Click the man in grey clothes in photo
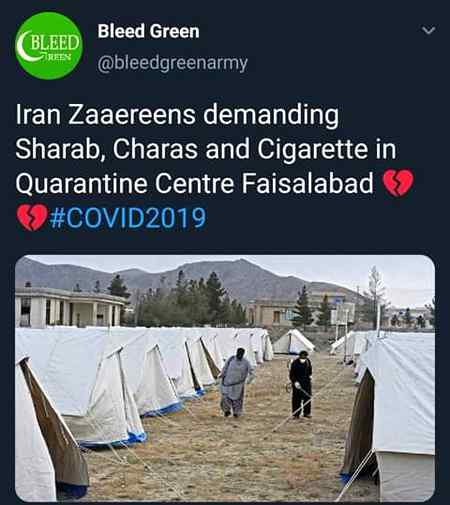Screen dimensions: 450x505 point(234,382)
